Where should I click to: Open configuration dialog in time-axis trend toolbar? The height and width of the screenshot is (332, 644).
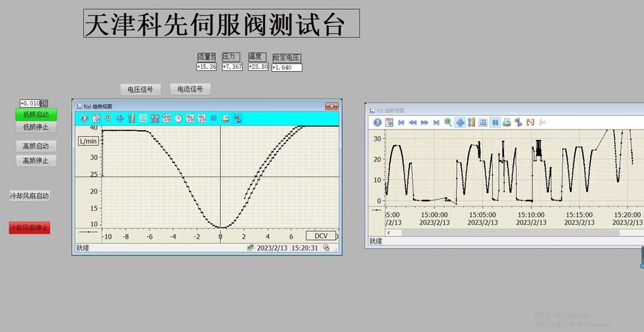tap(389, 122)
